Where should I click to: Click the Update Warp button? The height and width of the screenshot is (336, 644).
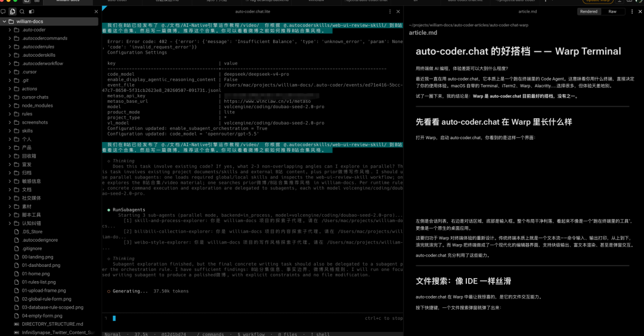[x=597, y=1]
